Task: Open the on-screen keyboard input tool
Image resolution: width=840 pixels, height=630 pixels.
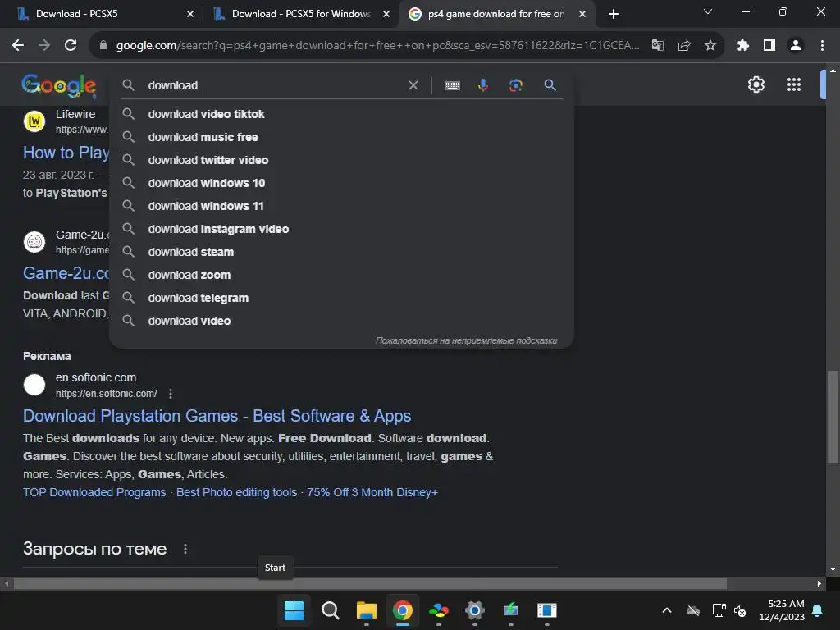Action: pos(452,85)
